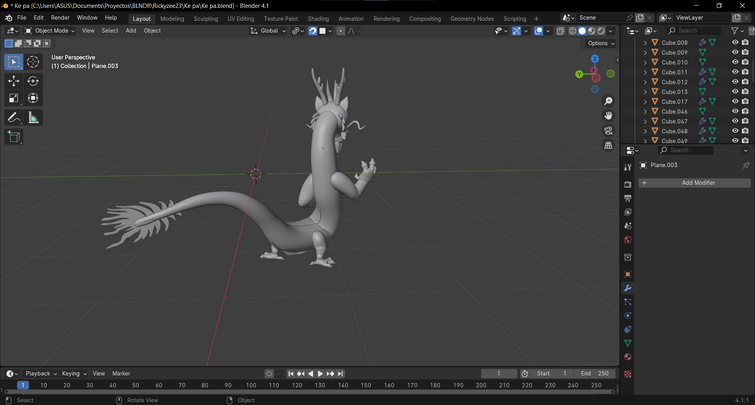This screenshot has height=405, width=755.
Task: Open the World properties tab
Action: [627, 240]
